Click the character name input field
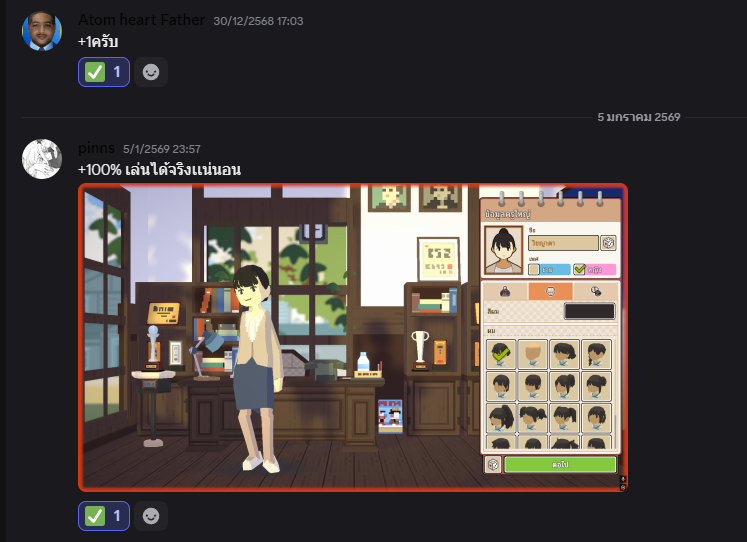Viewport: 747px width, 542px height. click(x=563, y=243)
